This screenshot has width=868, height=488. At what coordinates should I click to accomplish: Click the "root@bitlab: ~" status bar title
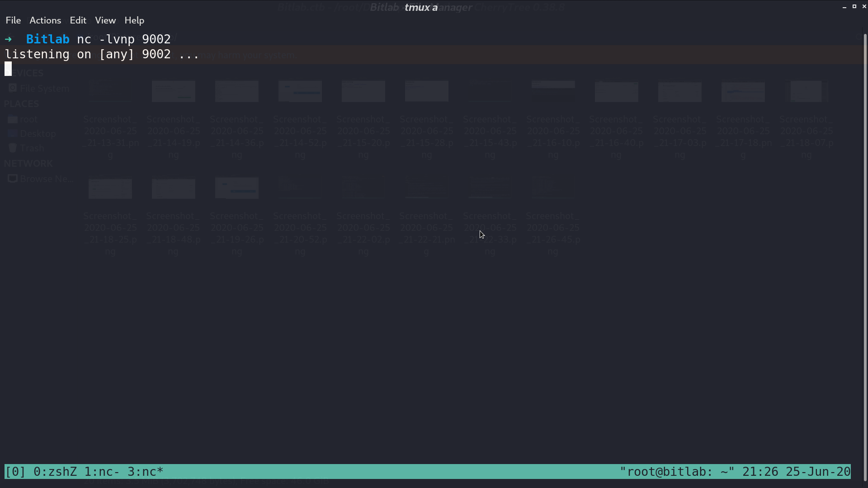(x=677, y=472)
